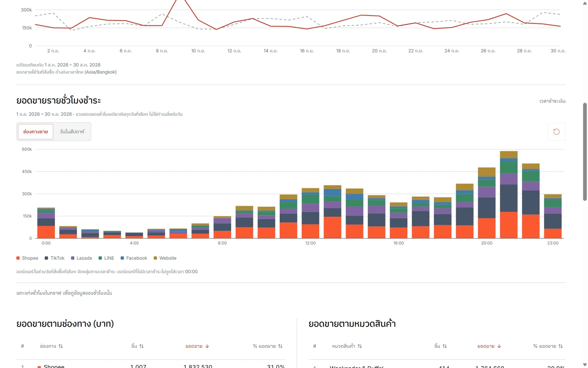This screenshot has height=368, width=588.
Task: Click the 0:00 hour bar
Action: coord(46,223)
